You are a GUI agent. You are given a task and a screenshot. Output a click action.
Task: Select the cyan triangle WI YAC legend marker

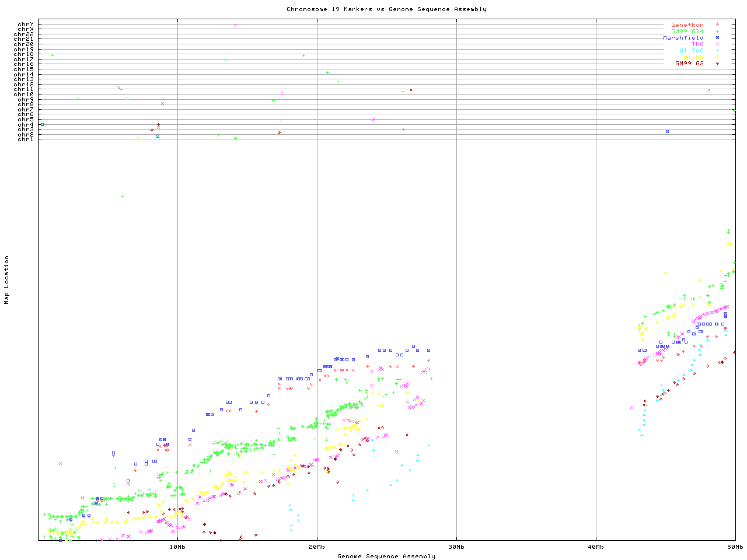tap(717, 51)
